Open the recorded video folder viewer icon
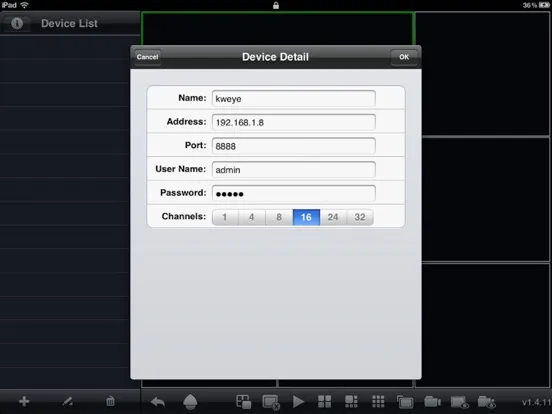552x414 pixels. click(487, 402)
